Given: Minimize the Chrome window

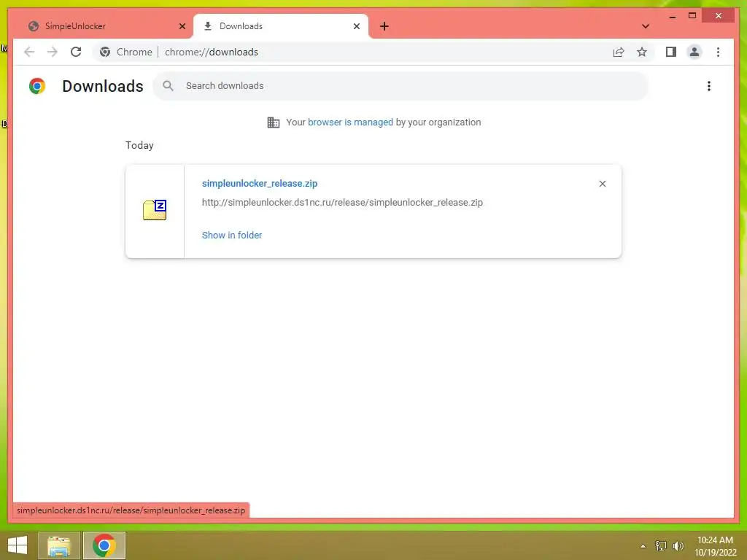Looking at the screenshot, I should click(672, 16).
